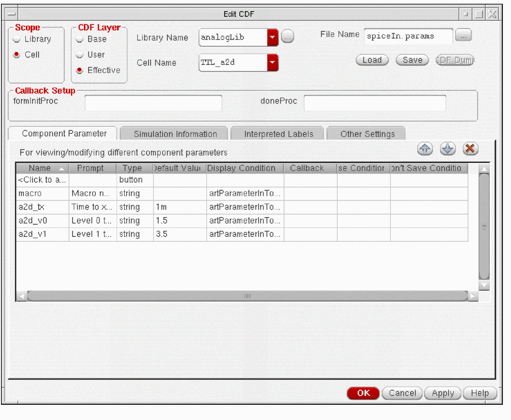Click the move parameter down arrow icon

click(448, 149)
